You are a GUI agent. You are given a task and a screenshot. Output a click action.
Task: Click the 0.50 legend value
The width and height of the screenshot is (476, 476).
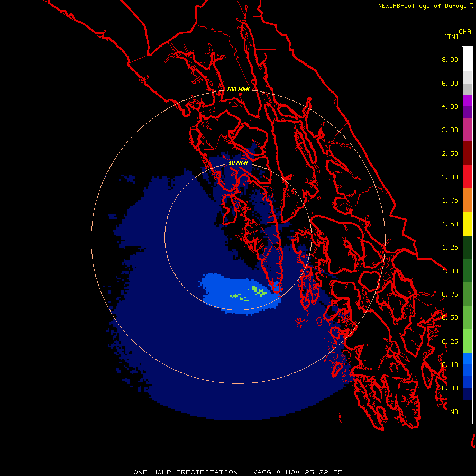coord(450,318)
